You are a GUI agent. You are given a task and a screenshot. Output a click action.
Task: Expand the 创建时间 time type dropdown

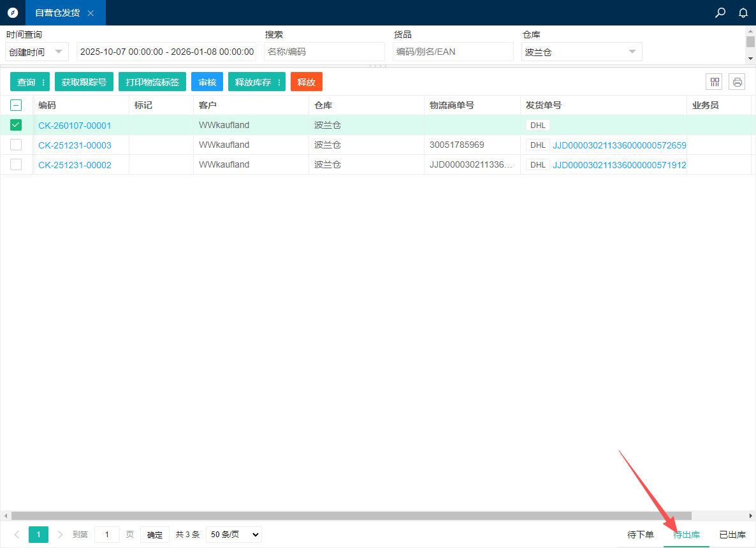[37, 52]
